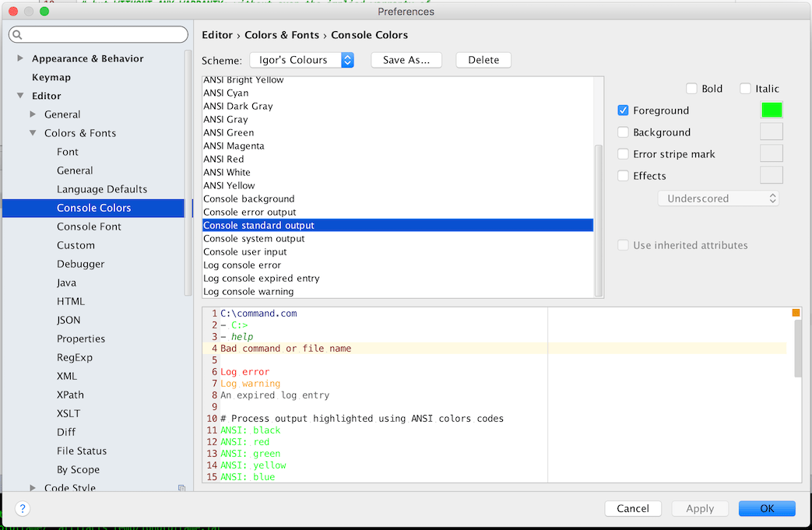The width and height of the screenshot is (812, 530).
Task: Check the Background attribute checkbox
Action: coord(623,132)
